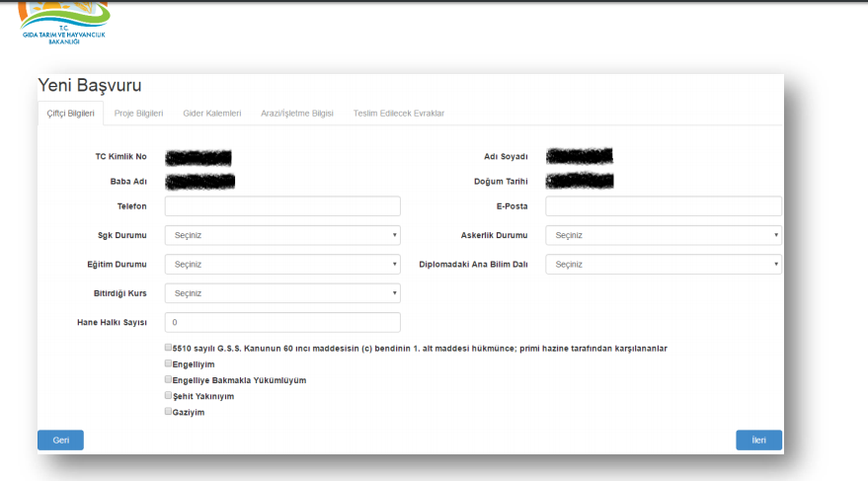The width and height of the screenshot is (868, 481).
Task: Click the İleri button
Action: pyautogui.click(x=757, y=441)
